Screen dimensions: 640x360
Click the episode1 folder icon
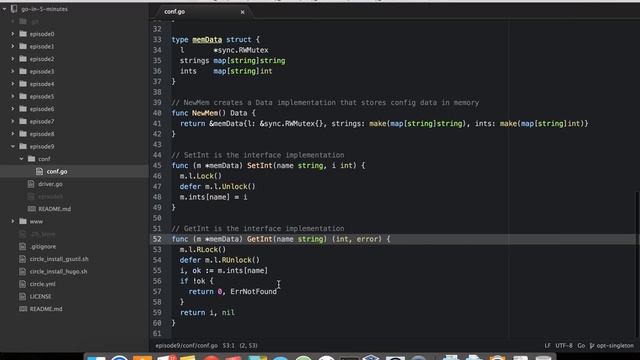click(23, 47)
